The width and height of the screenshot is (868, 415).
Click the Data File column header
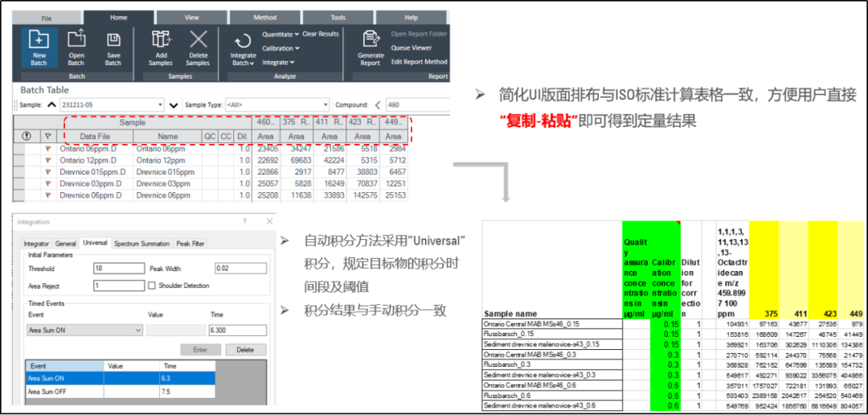point(95,136)
